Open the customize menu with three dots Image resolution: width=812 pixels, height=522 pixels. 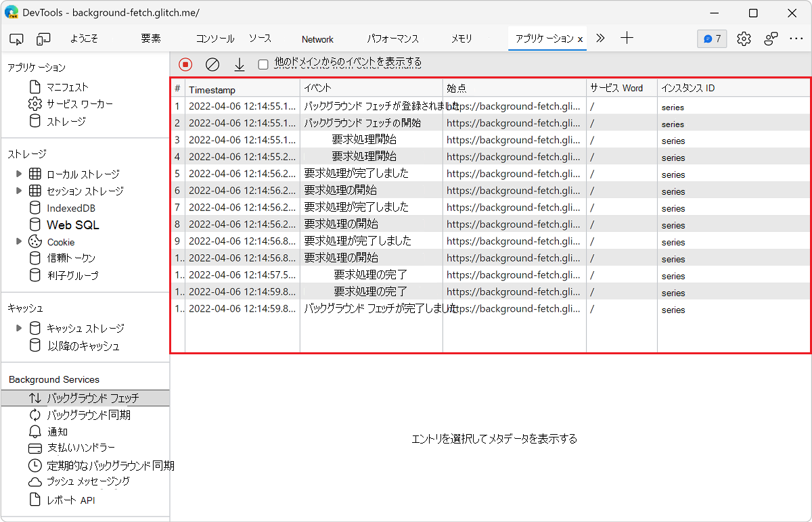[x=796, y=39]
